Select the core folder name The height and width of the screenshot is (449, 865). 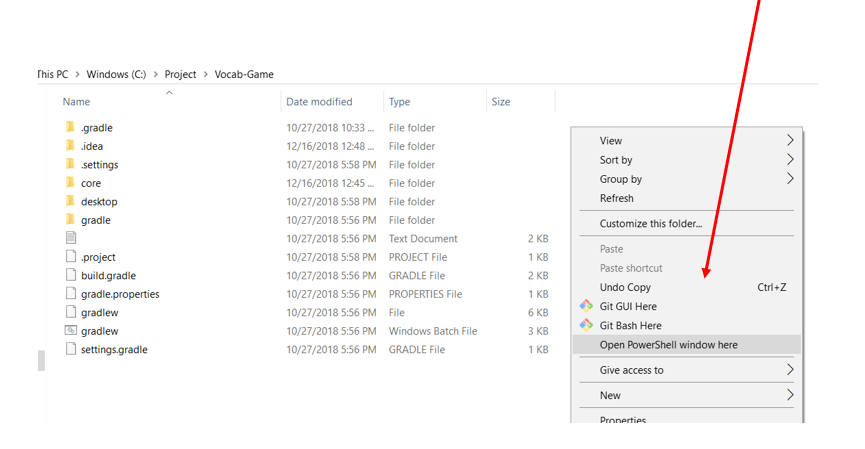point(91,183)
